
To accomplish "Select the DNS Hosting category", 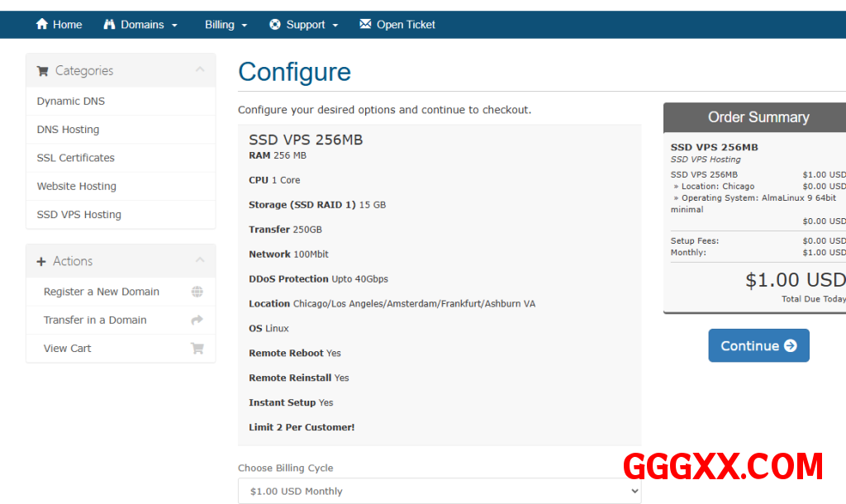I will pos(68,130).
